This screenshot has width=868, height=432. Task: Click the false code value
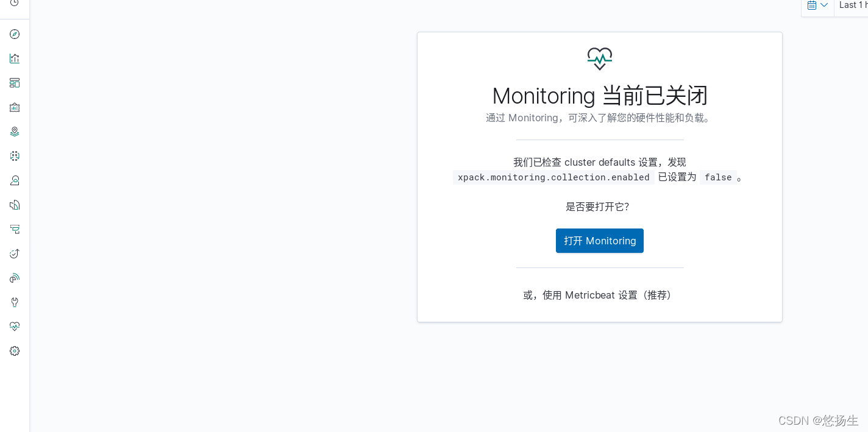(x=718, y=177)
